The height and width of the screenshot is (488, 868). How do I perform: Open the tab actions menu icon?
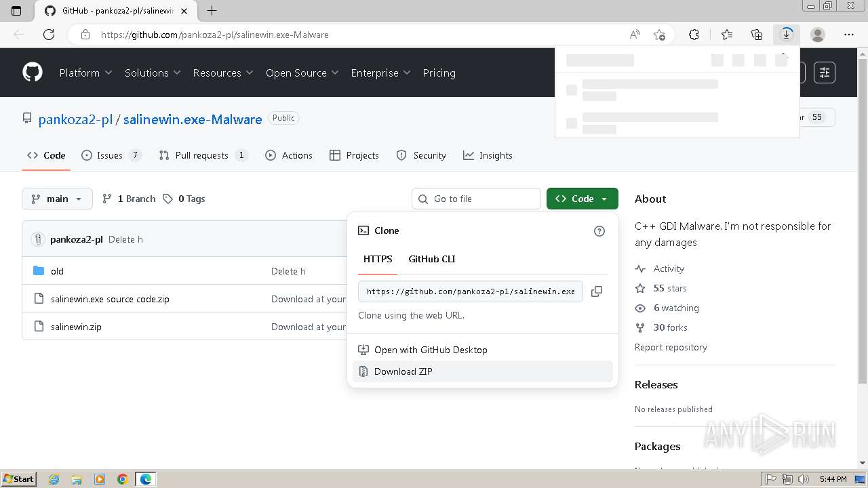point(17,10)
